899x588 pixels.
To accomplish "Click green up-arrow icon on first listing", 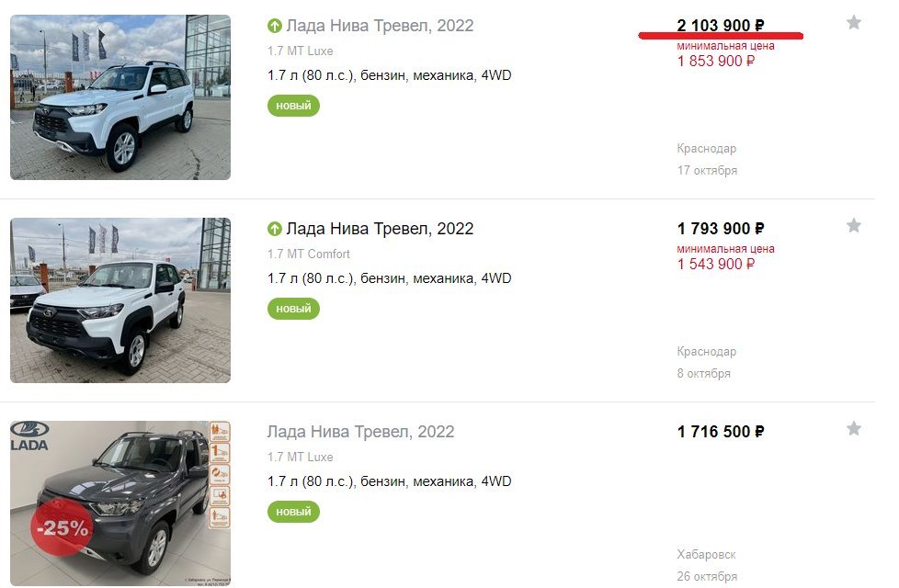I will coord(275,26).
